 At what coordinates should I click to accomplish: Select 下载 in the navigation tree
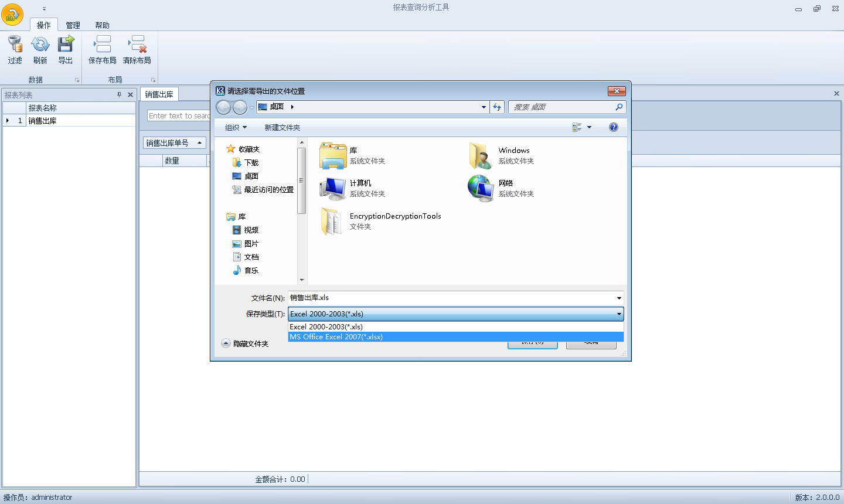(251, 162)
